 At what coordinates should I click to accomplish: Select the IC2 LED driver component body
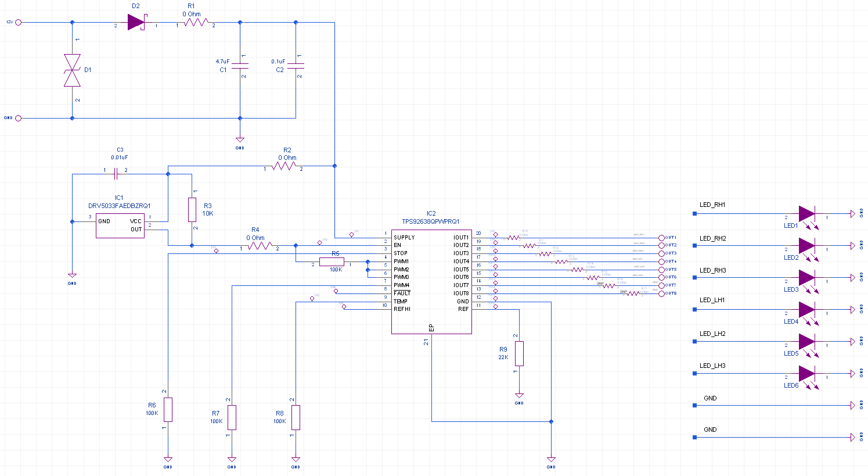(431, 283)
